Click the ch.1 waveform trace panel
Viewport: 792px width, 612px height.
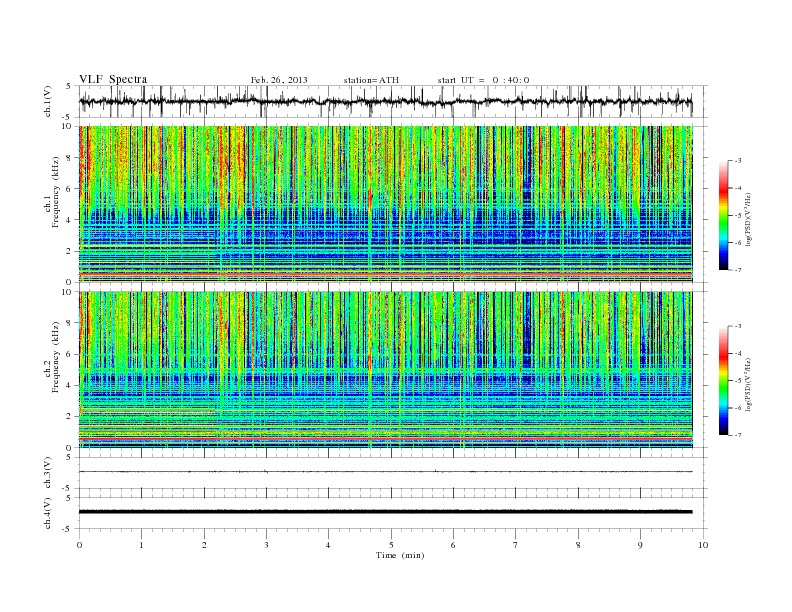[392, 101]
